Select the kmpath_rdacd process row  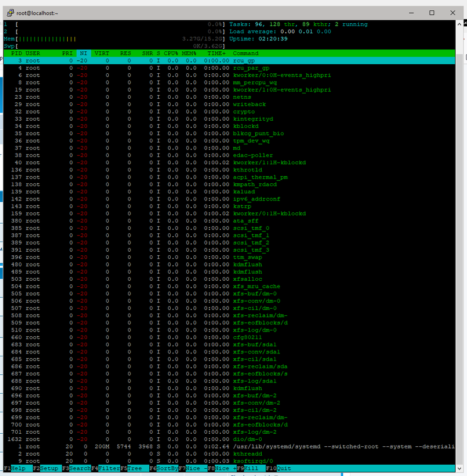(229, 184)
